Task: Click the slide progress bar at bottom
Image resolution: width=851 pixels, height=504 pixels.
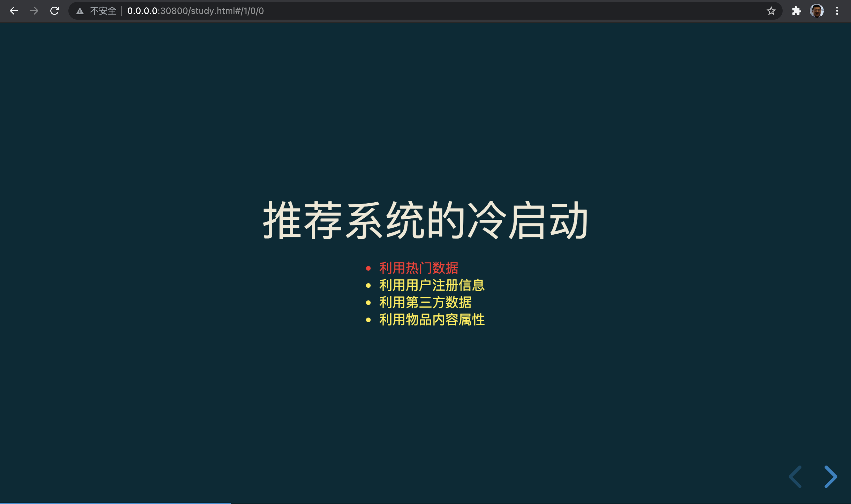Action: click(x=116, y=503)
